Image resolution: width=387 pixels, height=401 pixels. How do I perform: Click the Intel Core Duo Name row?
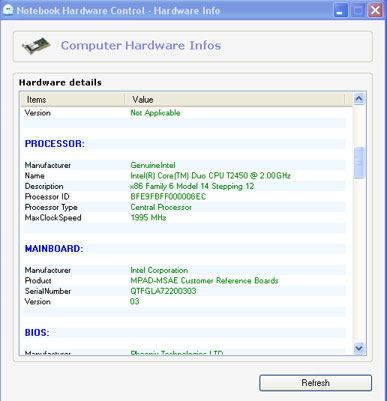[184, 176]
